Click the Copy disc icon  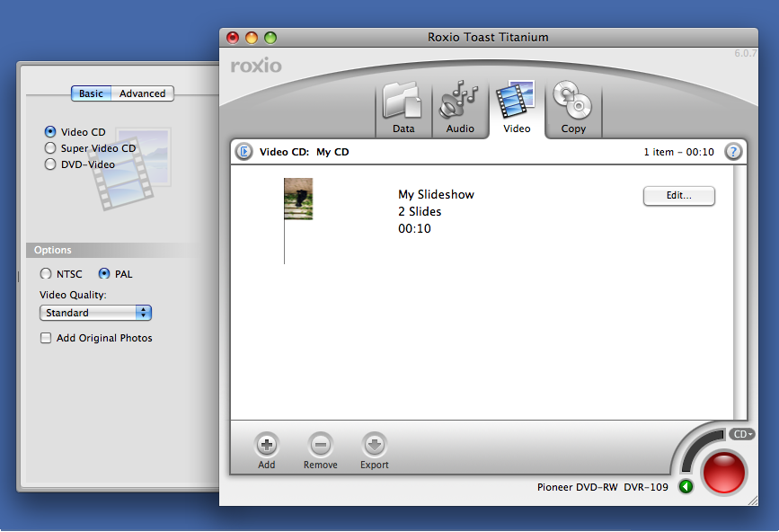[x=573, y=102]
